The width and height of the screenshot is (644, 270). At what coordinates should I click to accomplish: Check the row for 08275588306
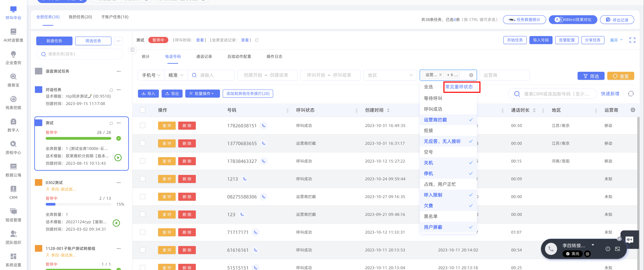click(142, 197)
